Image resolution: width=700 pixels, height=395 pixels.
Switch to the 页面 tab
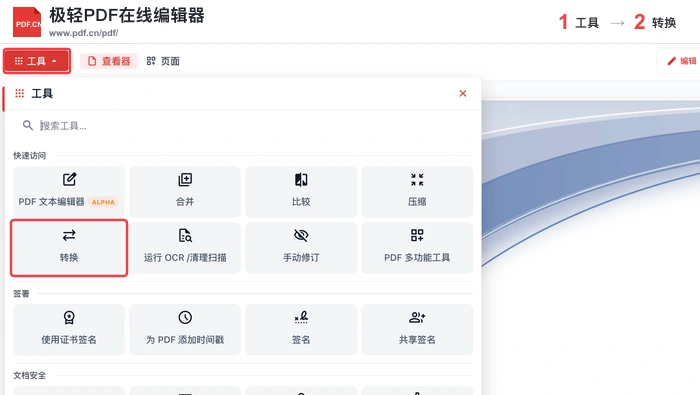[x=163, y=61]
